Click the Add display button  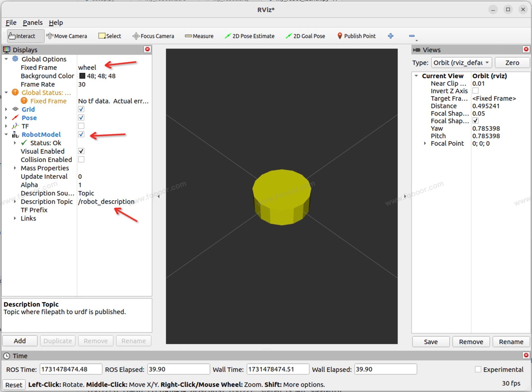click(20, 341)
